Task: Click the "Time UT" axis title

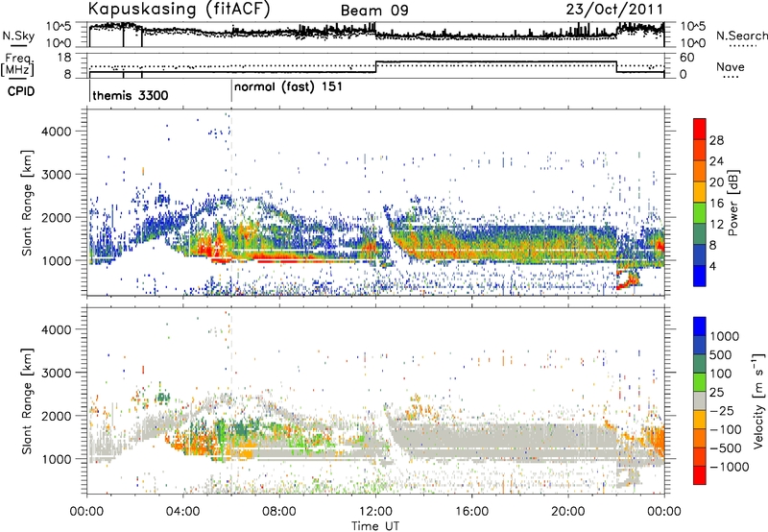Action: click(375, 526)
